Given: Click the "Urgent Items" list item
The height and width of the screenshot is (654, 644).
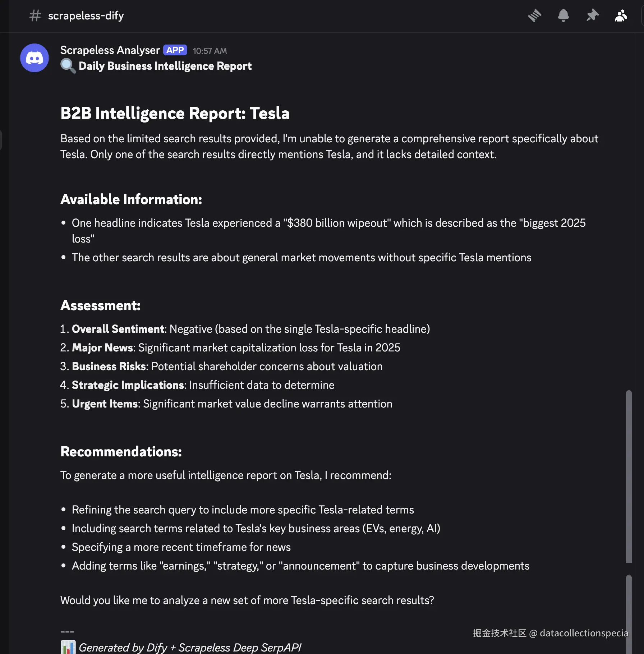Looking at the screenshot, I should coord(226,404).
